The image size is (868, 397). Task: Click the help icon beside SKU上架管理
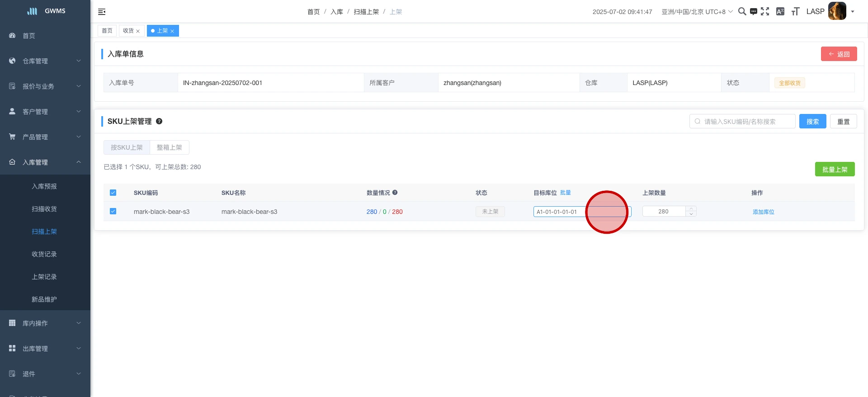tap(159, 121)
